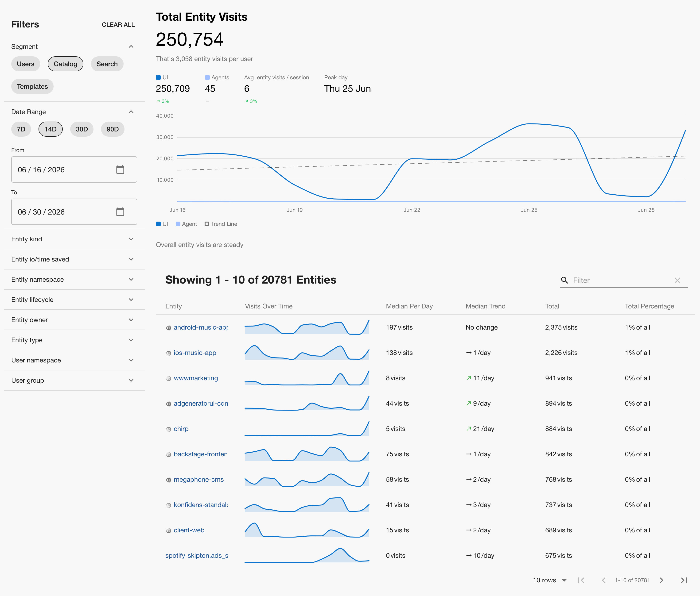This screenshot has width=700, height=596.
Task: Select the Users segment chip
Action: [x=26, y=64]
